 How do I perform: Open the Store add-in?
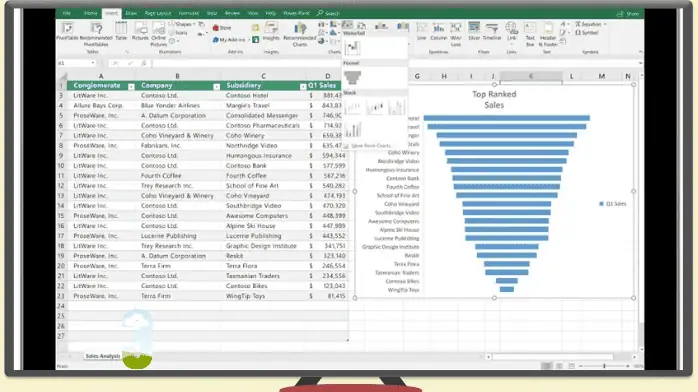[x=222, y=28]
